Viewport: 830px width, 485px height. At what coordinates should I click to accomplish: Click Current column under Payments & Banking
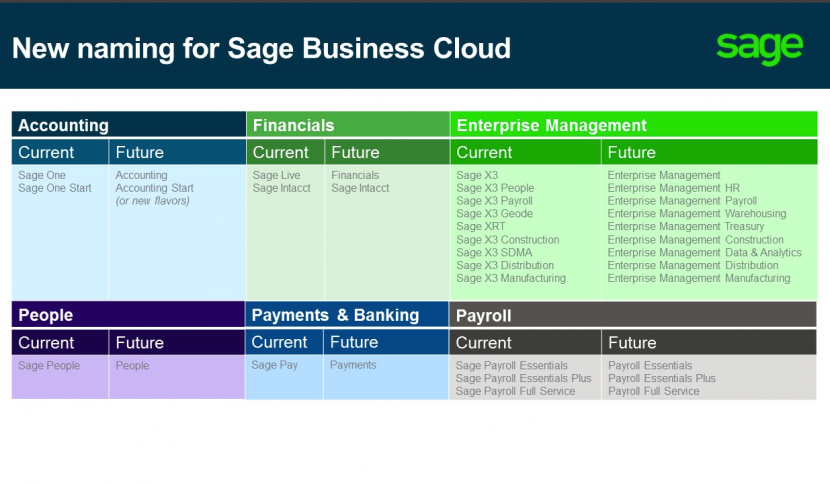pos(284,342)
